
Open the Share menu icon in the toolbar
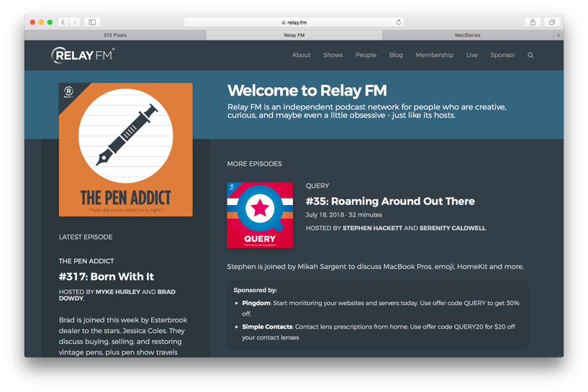(533, 22)
